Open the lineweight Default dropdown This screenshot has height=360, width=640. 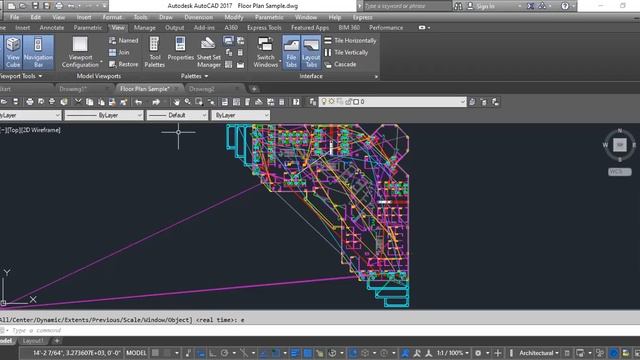tap(178, 115)
